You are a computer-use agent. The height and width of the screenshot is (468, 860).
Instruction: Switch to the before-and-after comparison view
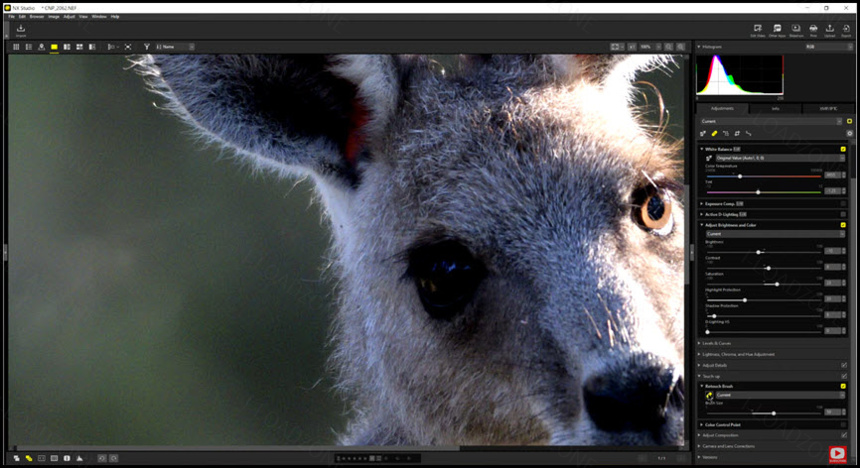point(92,47)
